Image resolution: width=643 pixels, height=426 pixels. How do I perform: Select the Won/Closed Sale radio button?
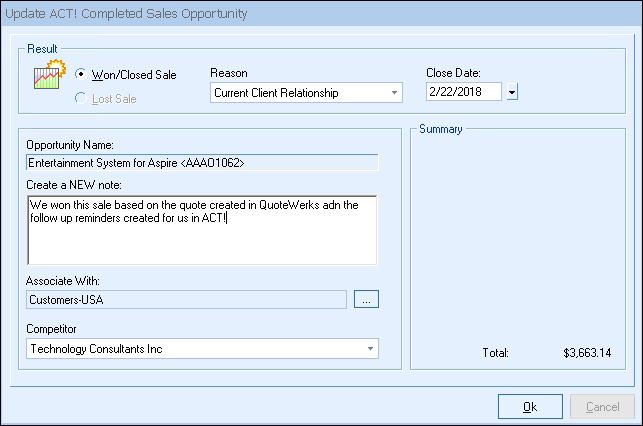point(81,75)
